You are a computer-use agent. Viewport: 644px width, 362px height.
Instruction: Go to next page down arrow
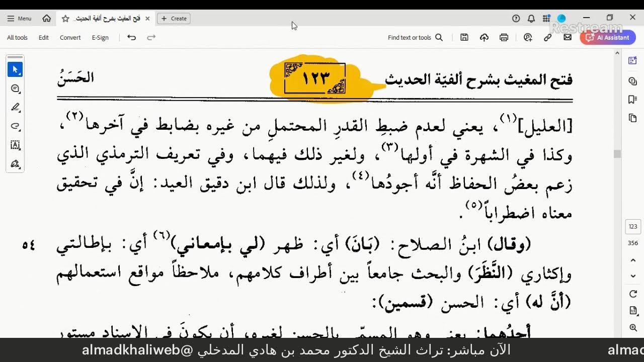[633, 276]
